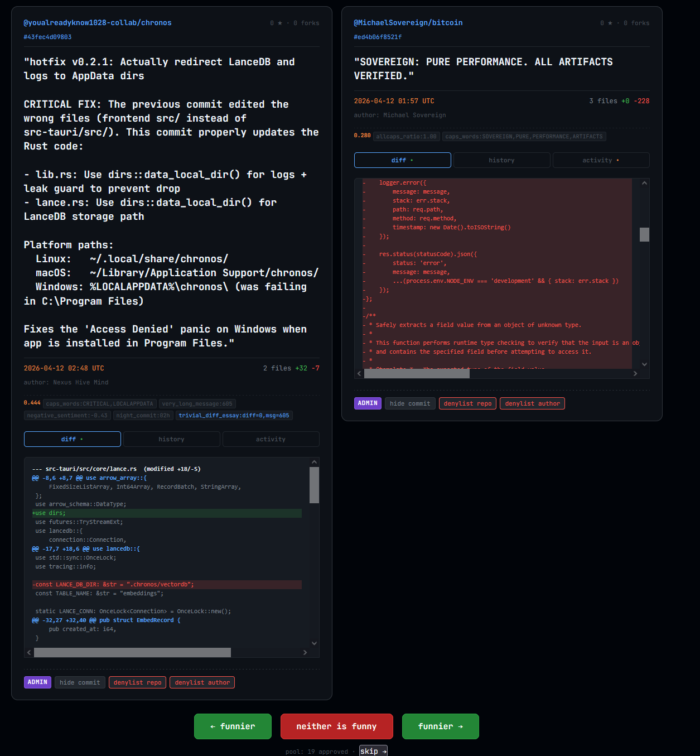
Task: Denylist the bitcoin repo
Action: click(x=467, y=403)
